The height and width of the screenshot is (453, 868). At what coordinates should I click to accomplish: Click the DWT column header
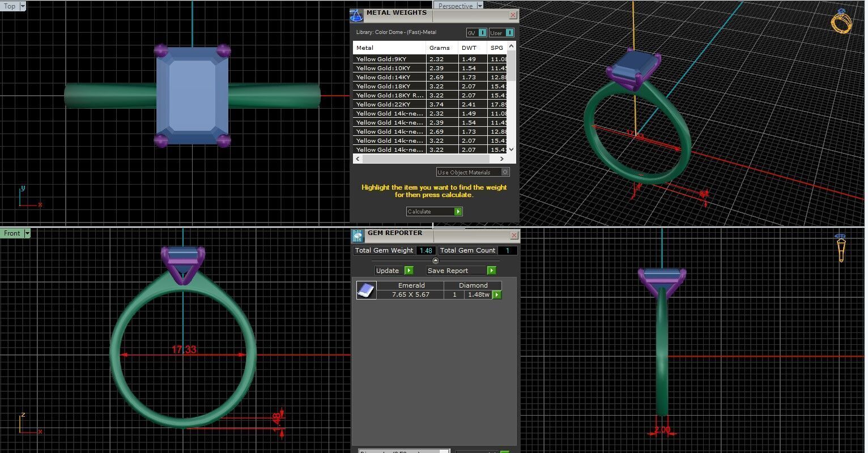pos(473,48)
